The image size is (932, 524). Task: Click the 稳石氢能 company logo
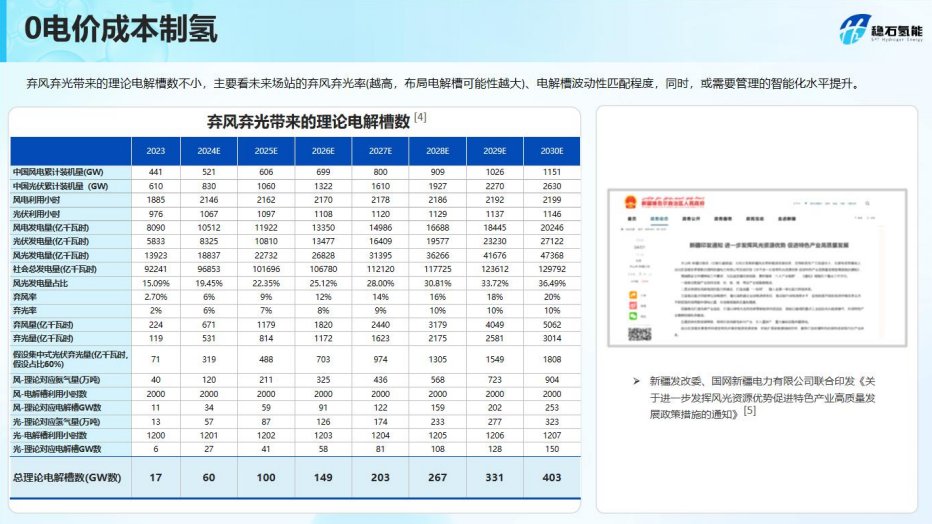tap(880, 31)
